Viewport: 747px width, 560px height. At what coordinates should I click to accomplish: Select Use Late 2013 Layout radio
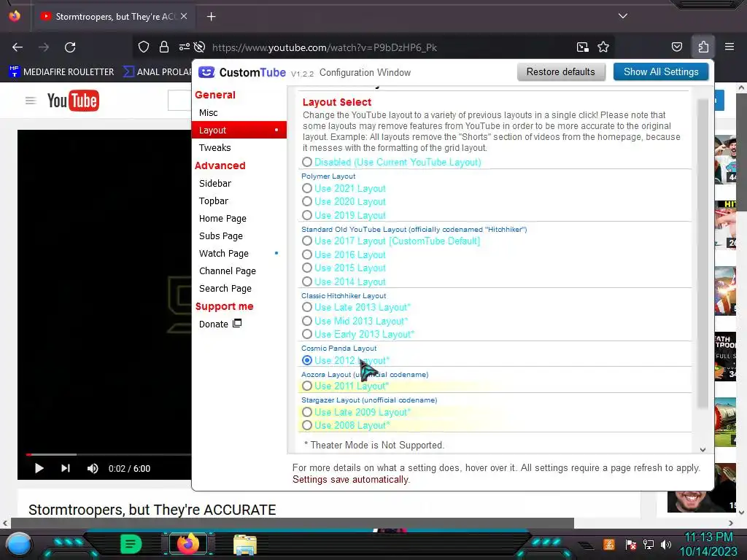pos(307,308)
